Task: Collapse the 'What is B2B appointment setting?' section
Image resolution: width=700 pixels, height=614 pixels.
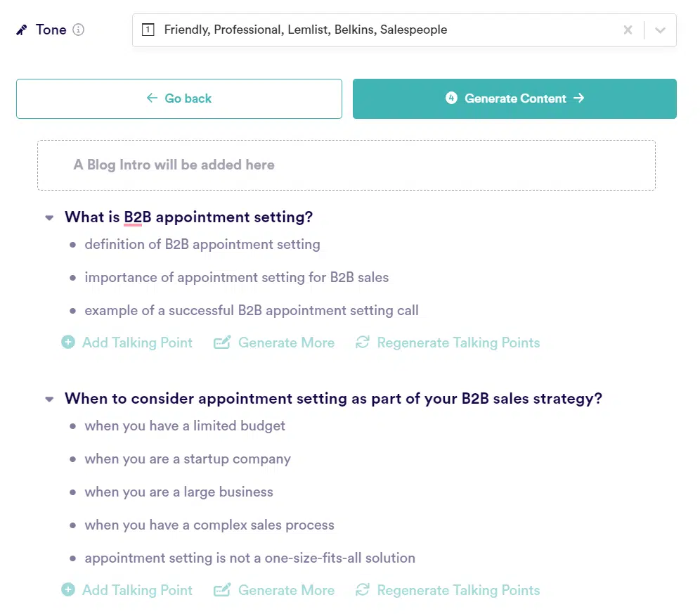Action: coord(49,218)
